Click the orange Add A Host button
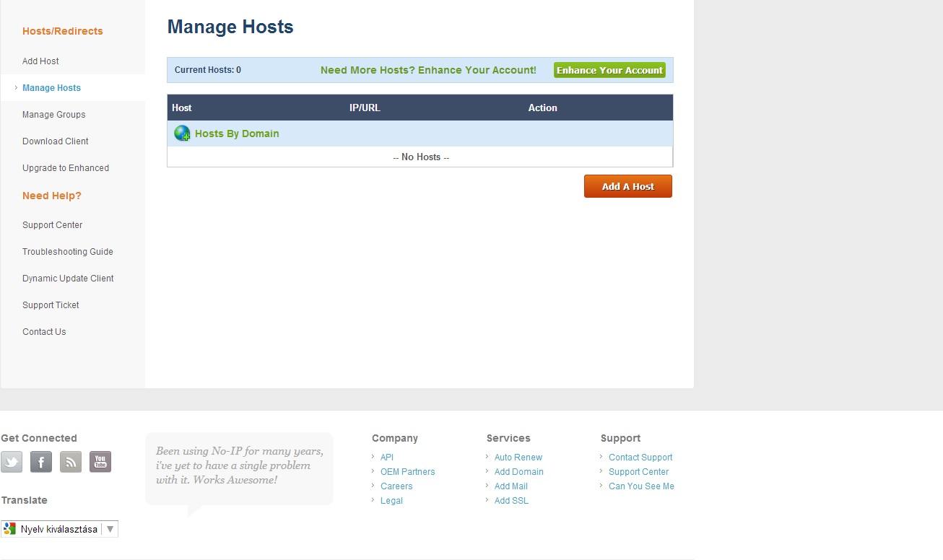The image size is (943, 560). tap(628, 186)
